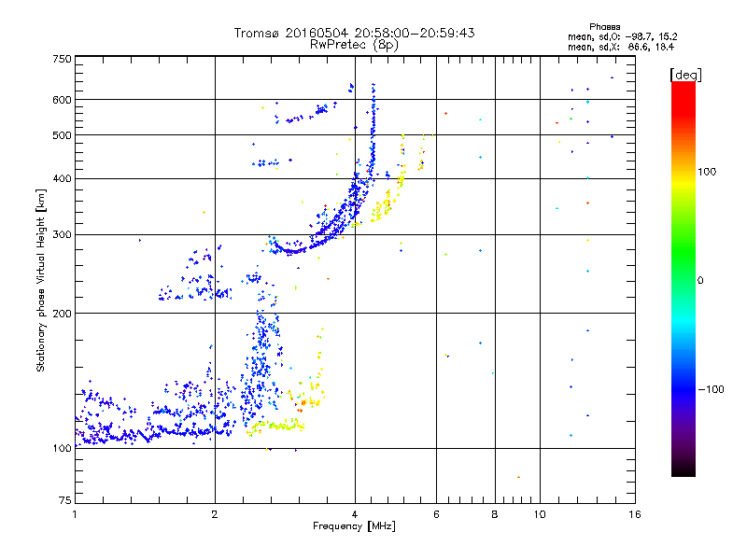747x560 pixels.
Task: Click the y-axis tick label '400'
Action: [62, 178]
